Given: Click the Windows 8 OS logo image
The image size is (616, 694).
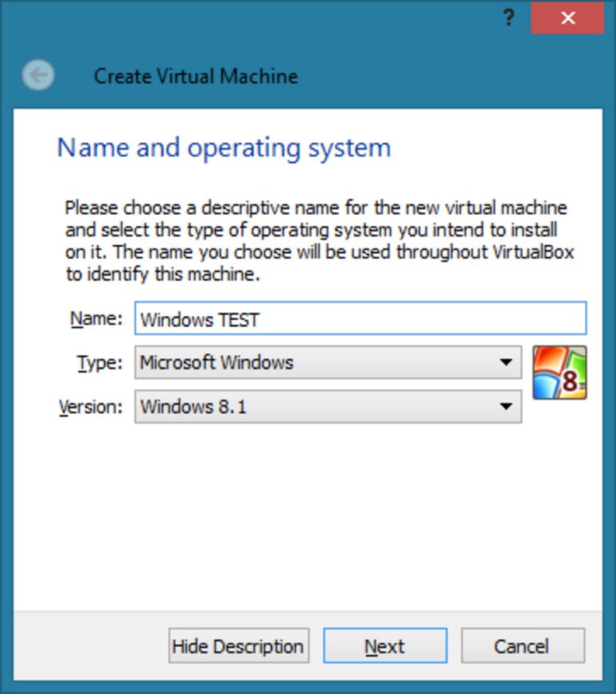Looking at the screenshot, I should (559, 372).
